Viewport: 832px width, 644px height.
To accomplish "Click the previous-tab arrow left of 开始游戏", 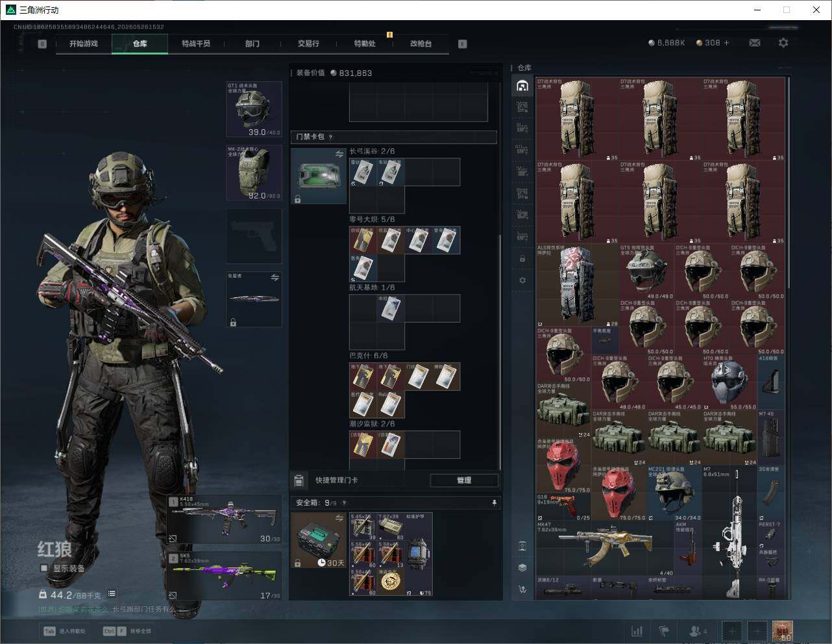I will click(42, 44).
